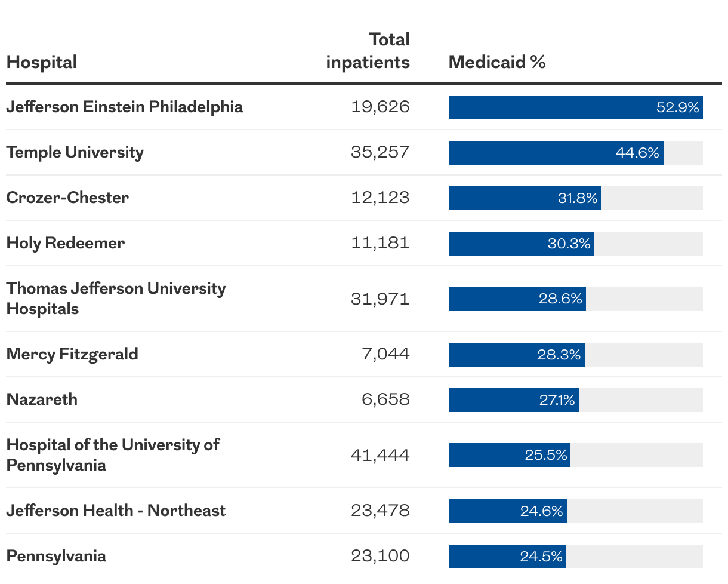Click Crozer-Chester inpatient count 12,123
This screenshot has height=584, width=728.
coord(381,198)
